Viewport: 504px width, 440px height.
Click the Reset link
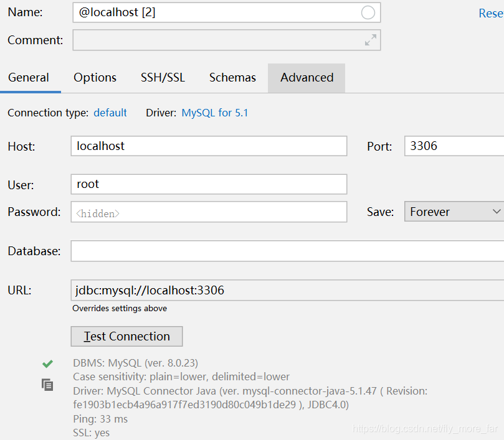491,13
